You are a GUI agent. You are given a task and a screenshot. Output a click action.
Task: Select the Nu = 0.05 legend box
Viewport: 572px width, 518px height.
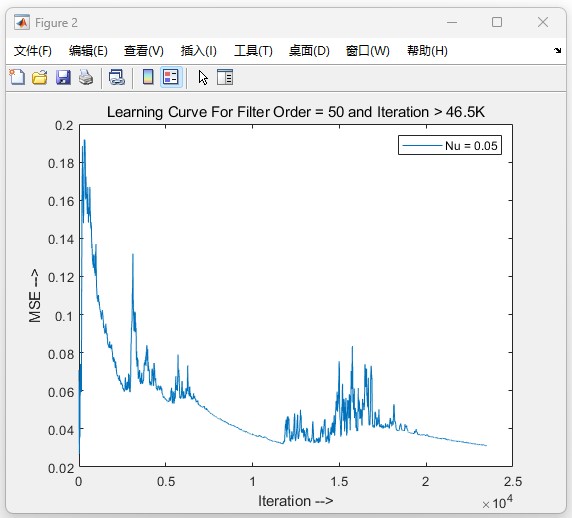point(450,145)
